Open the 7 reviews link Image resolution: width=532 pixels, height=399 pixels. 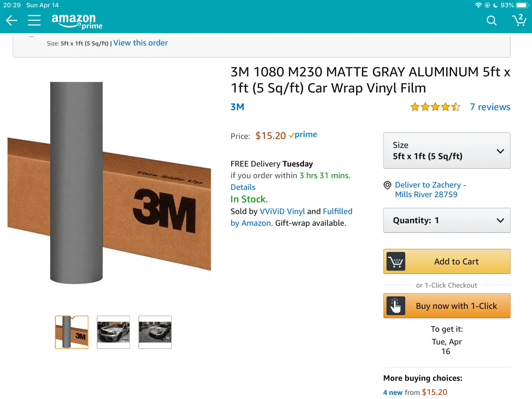[490, 107]
